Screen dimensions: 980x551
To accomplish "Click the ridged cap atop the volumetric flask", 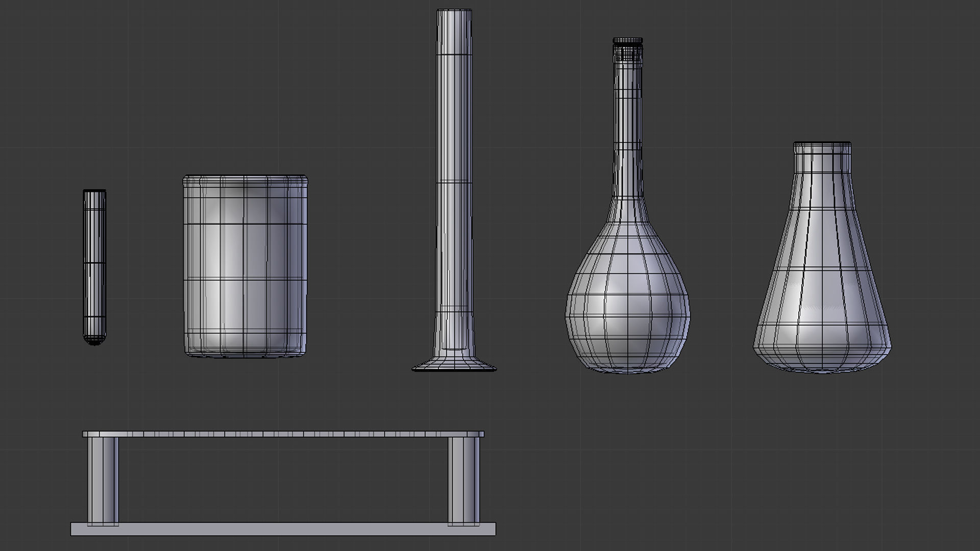I will [x=627, y=40].
